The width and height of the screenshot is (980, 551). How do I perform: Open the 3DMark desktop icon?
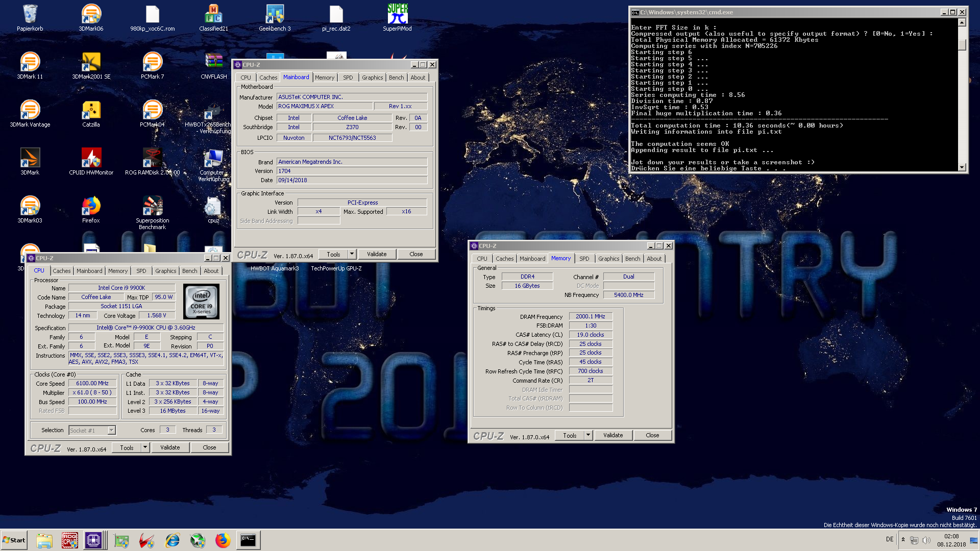30,162
